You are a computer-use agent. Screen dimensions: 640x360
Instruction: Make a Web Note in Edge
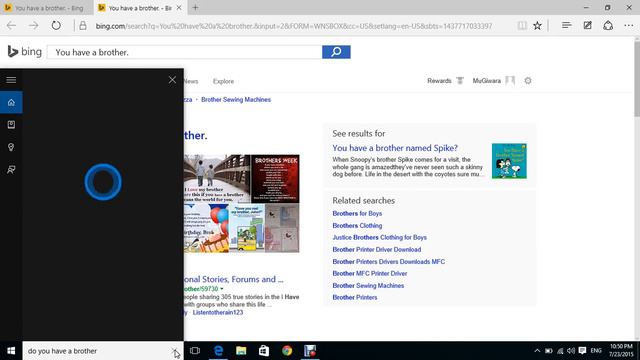[x=587, y=26]
